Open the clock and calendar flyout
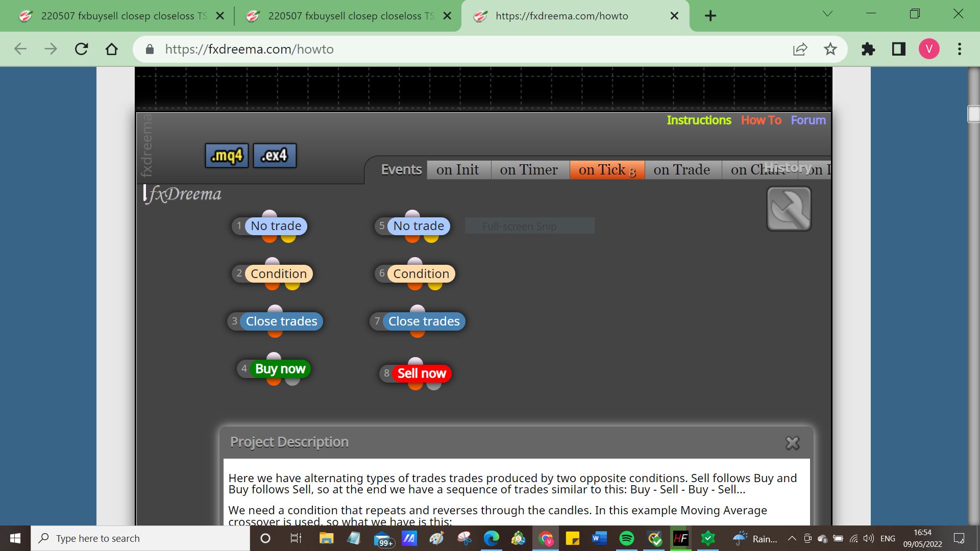The width and height of the screenshot is (980, 551). pyautogui.click(x=922, y=538)
